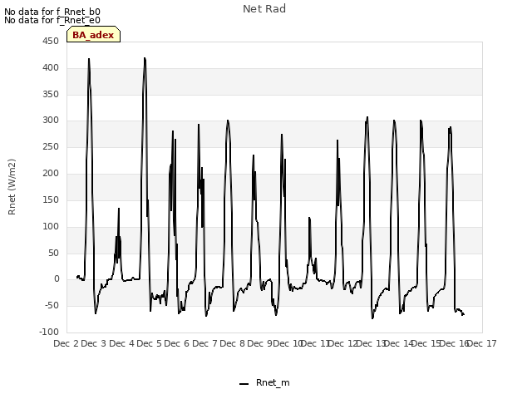
Task: Click the 'No data for f_Rnet_b0' message
Action: pyautogui.click(x=52, y=12)
